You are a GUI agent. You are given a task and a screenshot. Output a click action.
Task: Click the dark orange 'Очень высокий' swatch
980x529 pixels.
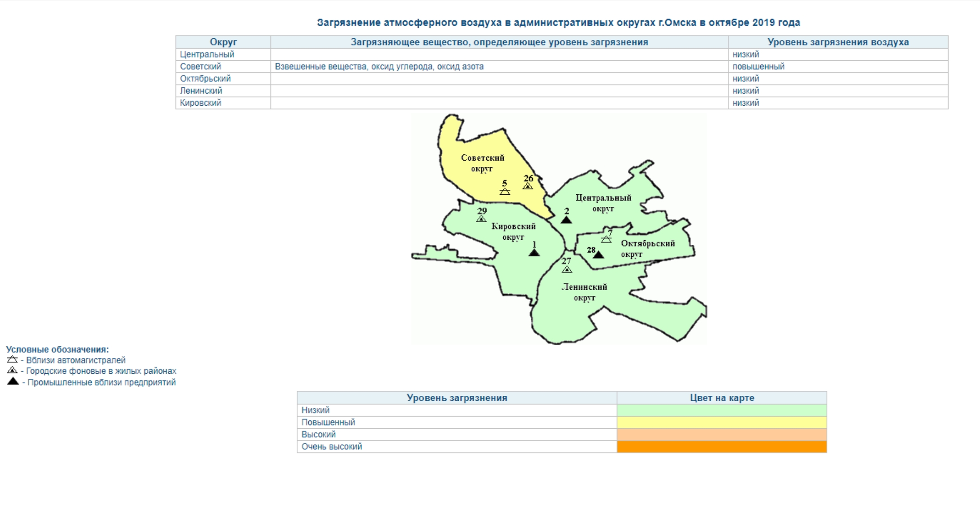pos(722,447)
